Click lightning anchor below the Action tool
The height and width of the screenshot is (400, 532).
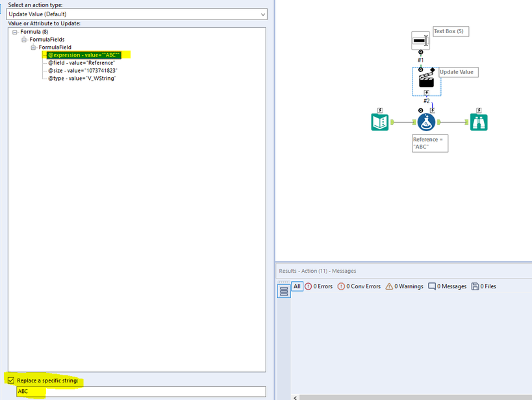427,93
